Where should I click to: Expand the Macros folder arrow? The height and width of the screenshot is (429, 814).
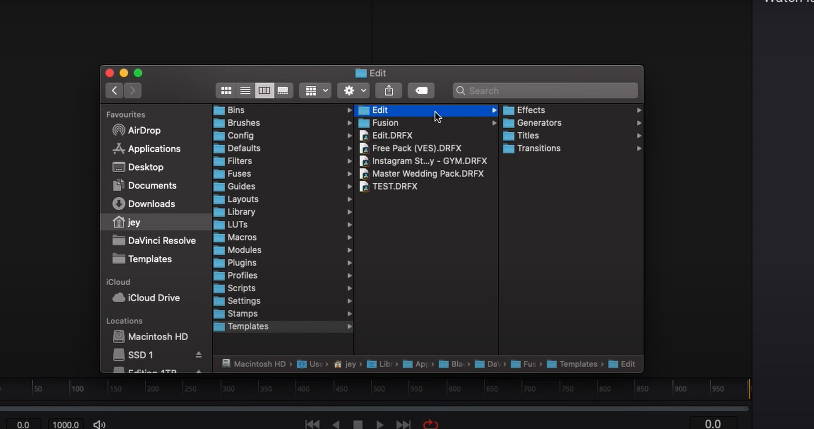349,237
